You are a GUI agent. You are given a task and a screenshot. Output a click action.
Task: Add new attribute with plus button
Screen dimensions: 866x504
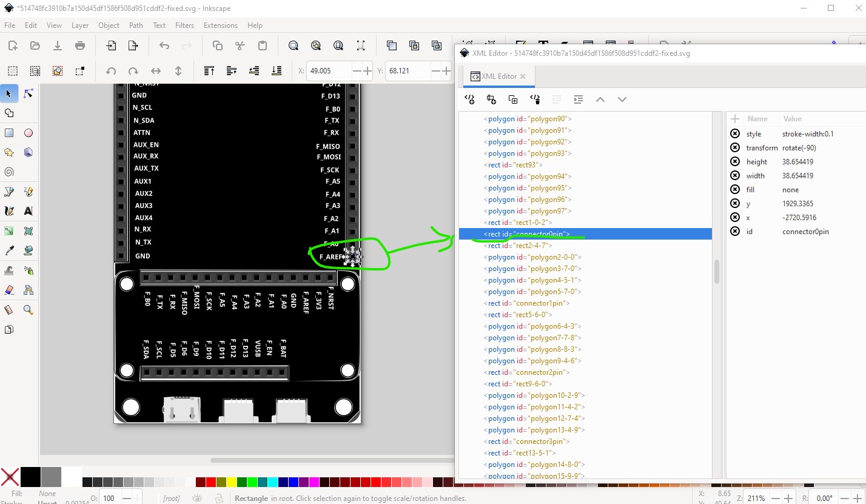pos(735,119)
